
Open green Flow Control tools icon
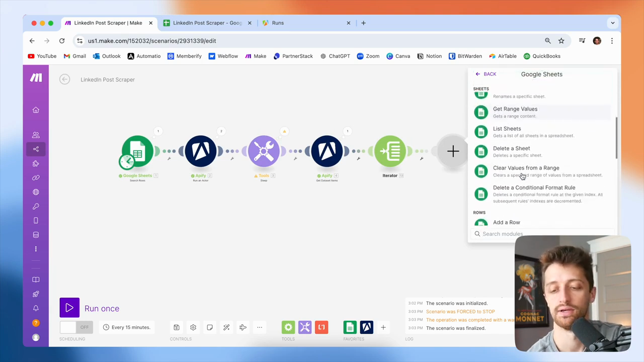coord(288,327)
